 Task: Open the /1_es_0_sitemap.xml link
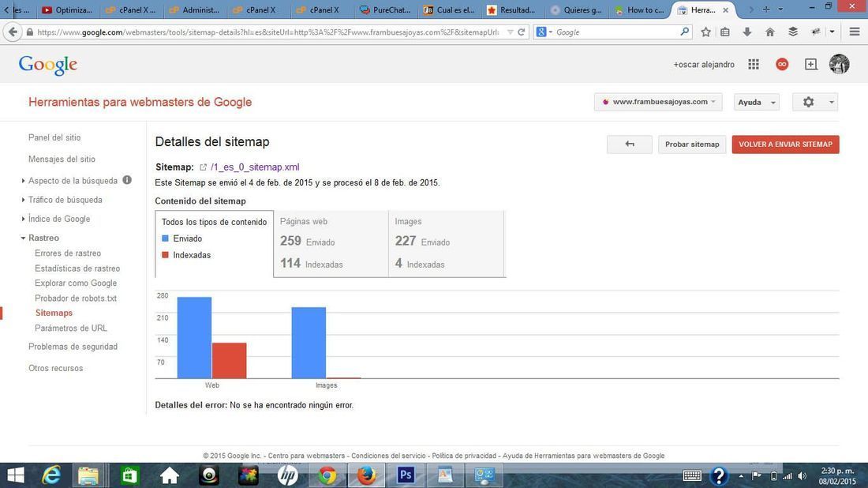coord(255,167)
